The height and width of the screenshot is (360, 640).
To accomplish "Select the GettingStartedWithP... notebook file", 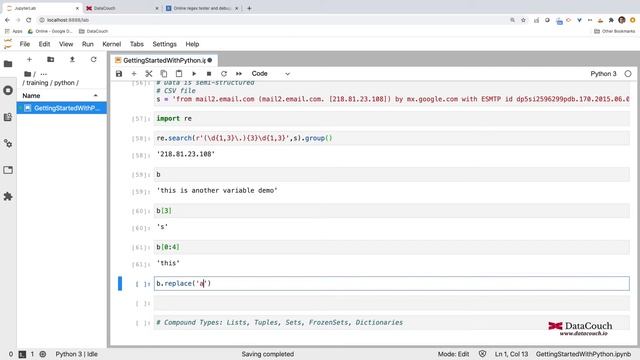I will click(x=62, y=108).
